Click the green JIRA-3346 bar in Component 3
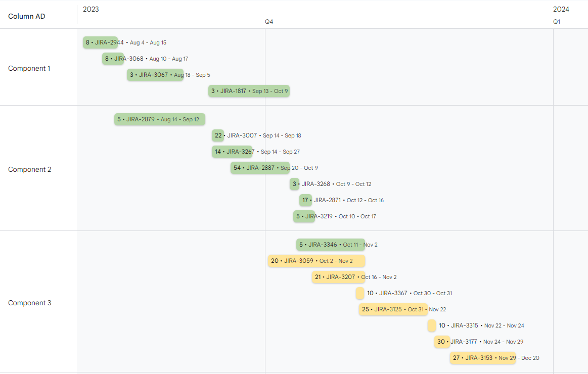The width and height of the screenshot is (588, 374). tap(330, 244)
